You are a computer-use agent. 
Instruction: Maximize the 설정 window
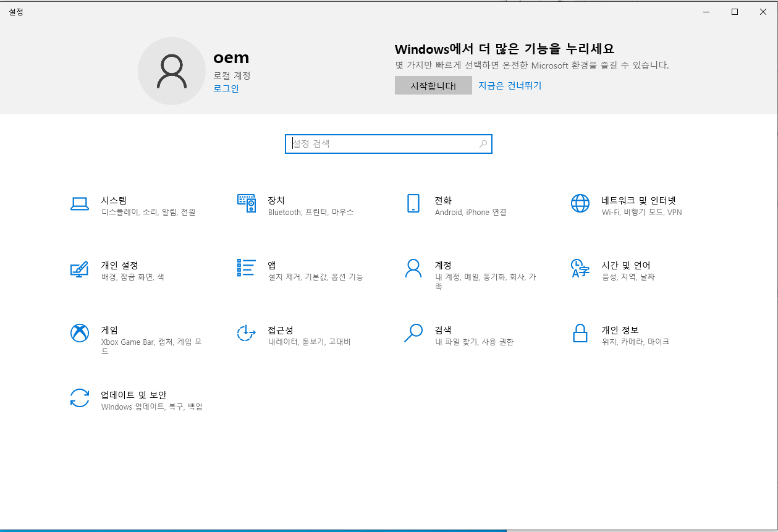[735, 12]
